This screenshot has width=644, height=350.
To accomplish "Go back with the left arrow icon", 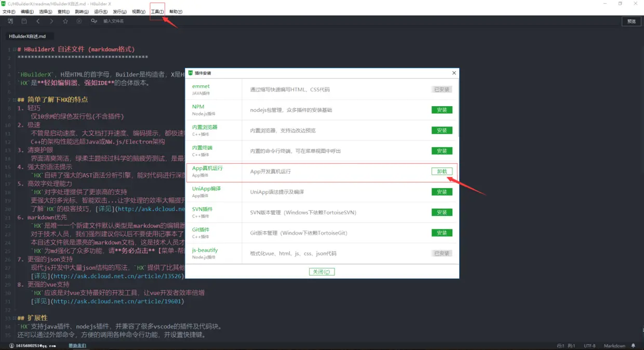I will coord(38,21).
